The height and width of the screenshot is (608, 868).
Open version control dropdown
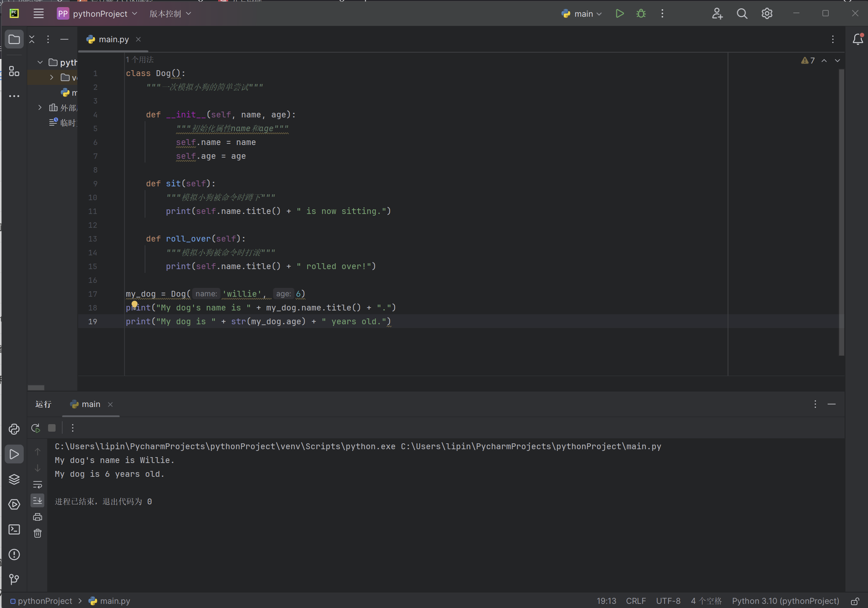coord(170,13)
